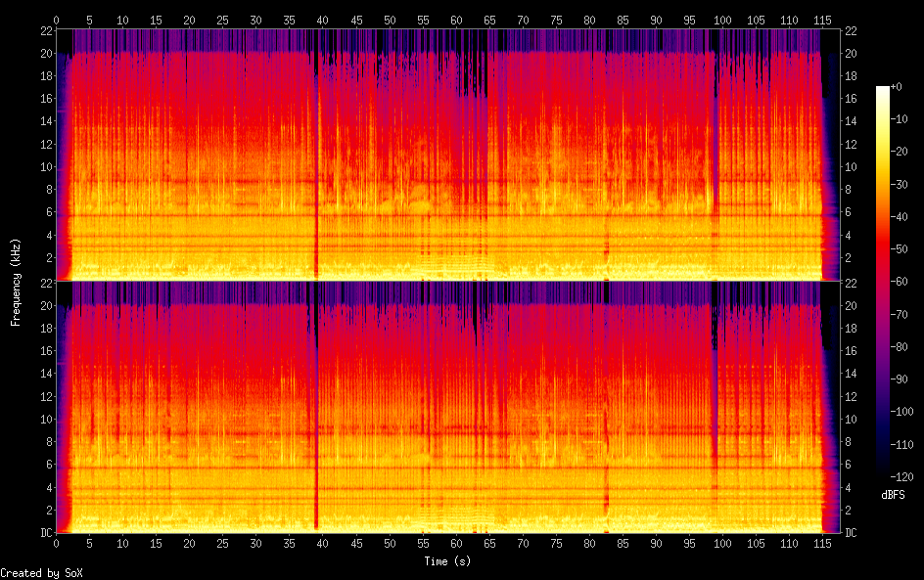Click the "115" tick on top time axis
Viewport: 924px width, 580px height.
(820, 20)
